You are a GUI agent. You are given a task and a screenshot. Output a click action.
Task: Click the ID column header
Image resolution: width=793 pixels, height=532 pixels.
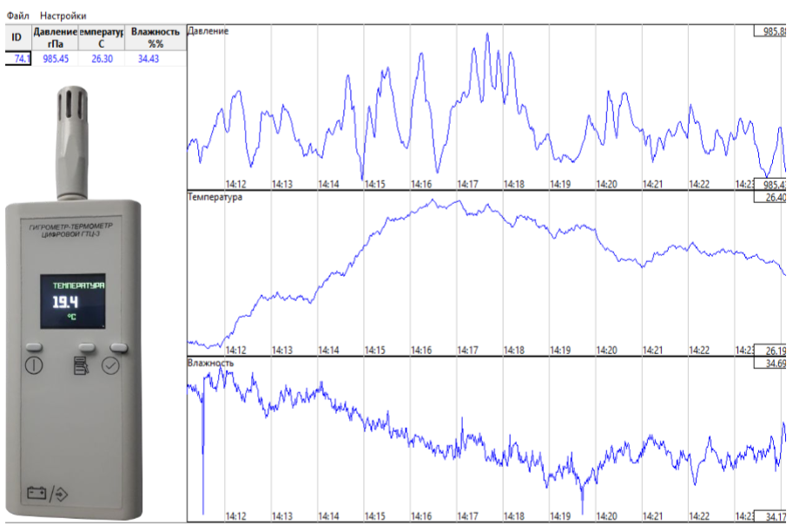click(x=16, y=37)
